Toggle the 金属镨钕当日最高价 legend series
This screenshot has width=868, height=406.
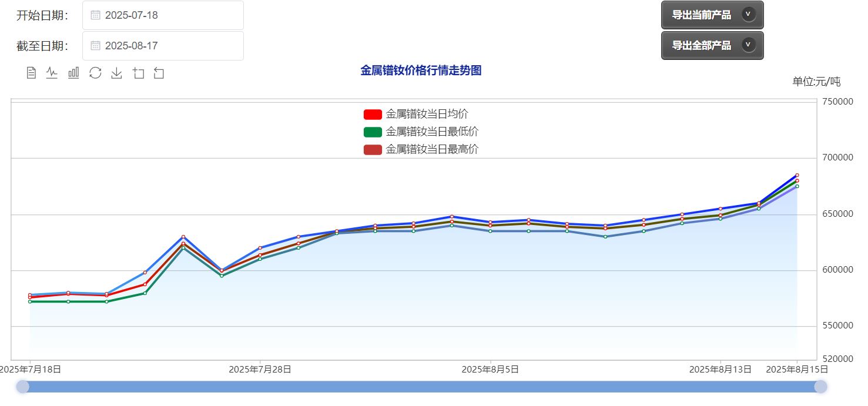pyautogui.click(x=421, y=149)
